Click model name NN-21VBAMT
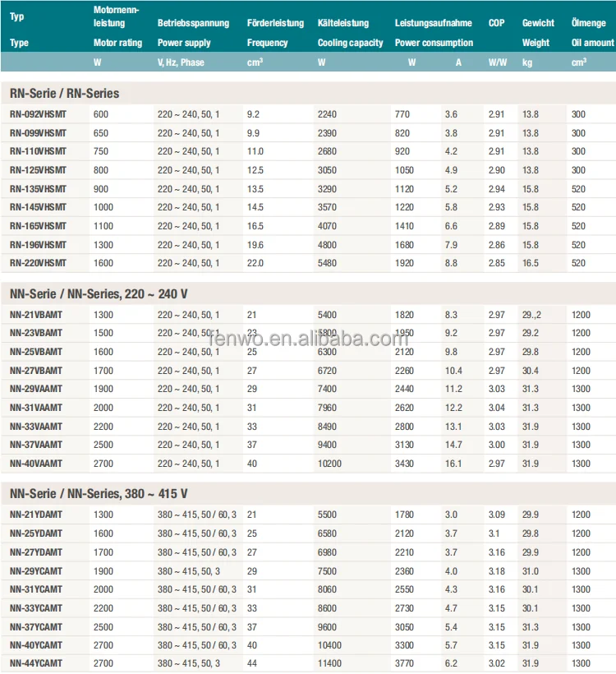The width and height of the screenshot is (616, 674). pyautogui.click(x=36, y=315)
